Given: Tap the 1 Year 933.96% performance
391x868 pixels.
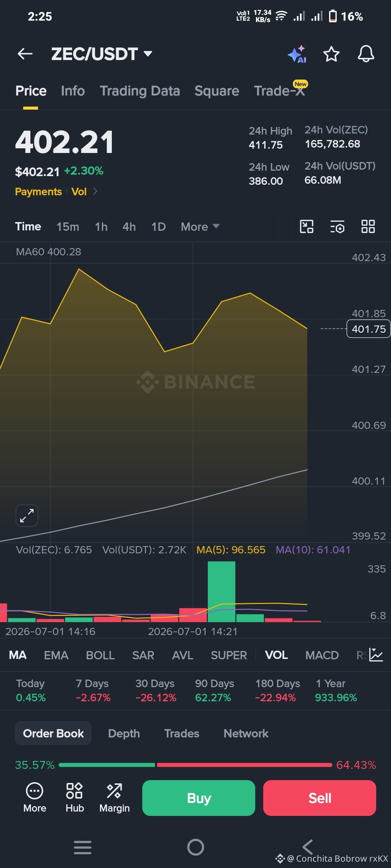Looking at the screenshot, I should [336, 690].
